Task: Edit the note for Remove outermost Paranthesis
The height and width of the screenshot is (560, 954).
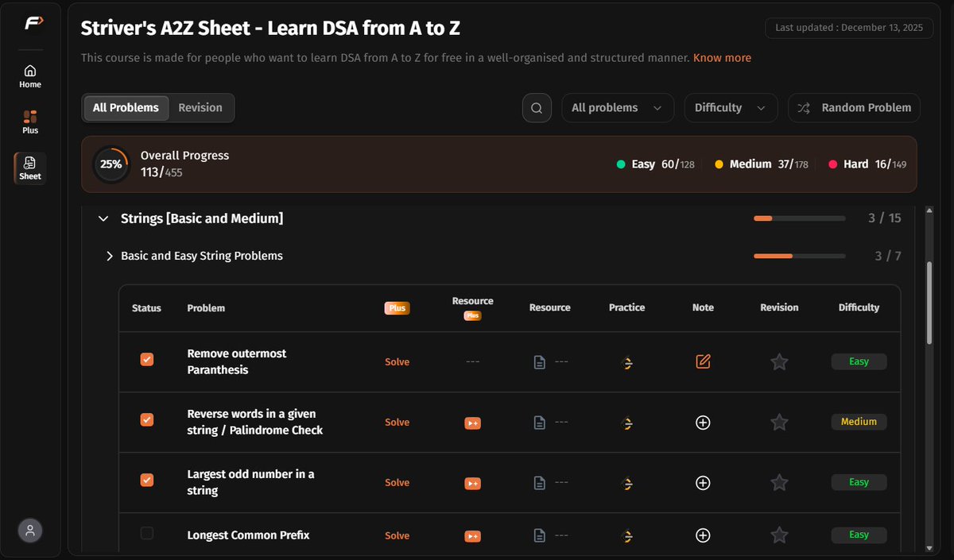Action: pyautogui.click(x=703, y=361)
